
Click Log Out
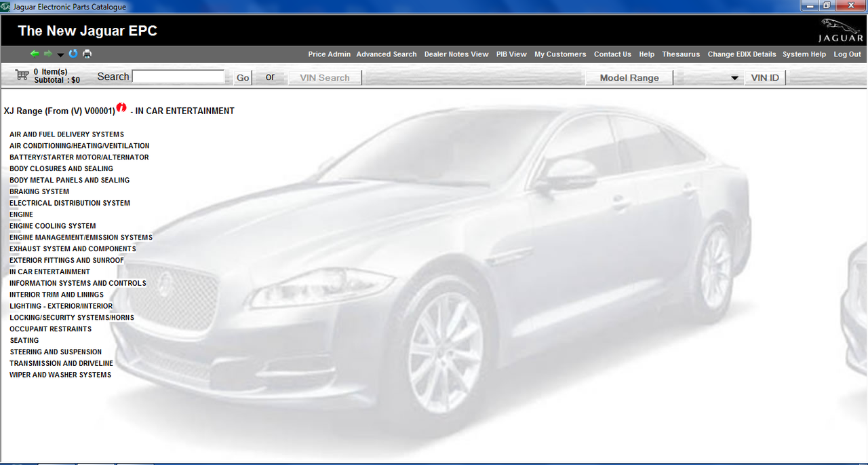tap(848, 54)
